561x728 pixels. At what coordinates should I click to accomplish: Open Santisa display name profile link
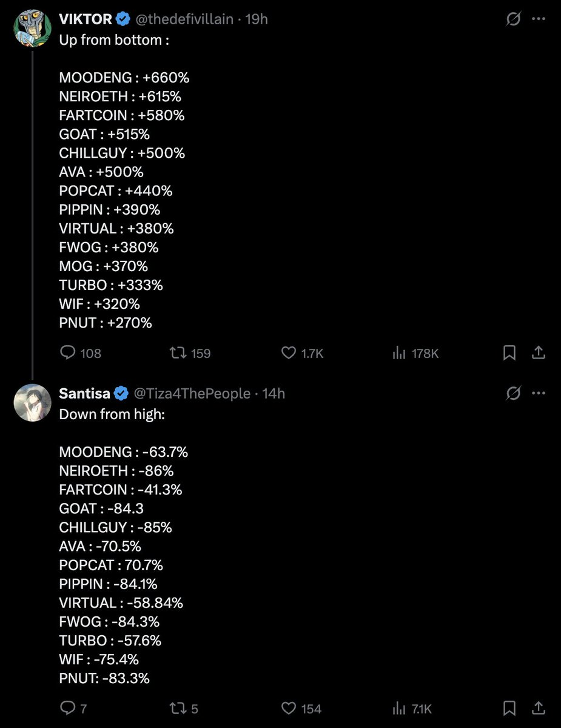point(84,393)
